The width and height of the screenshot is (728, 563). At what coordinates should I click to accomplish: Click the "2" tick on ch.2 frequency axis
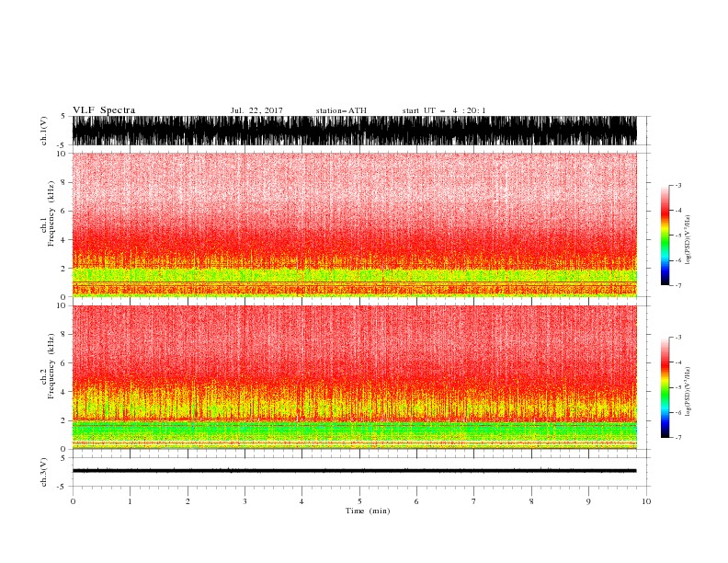pyautogui.click(x=63, y=420)
